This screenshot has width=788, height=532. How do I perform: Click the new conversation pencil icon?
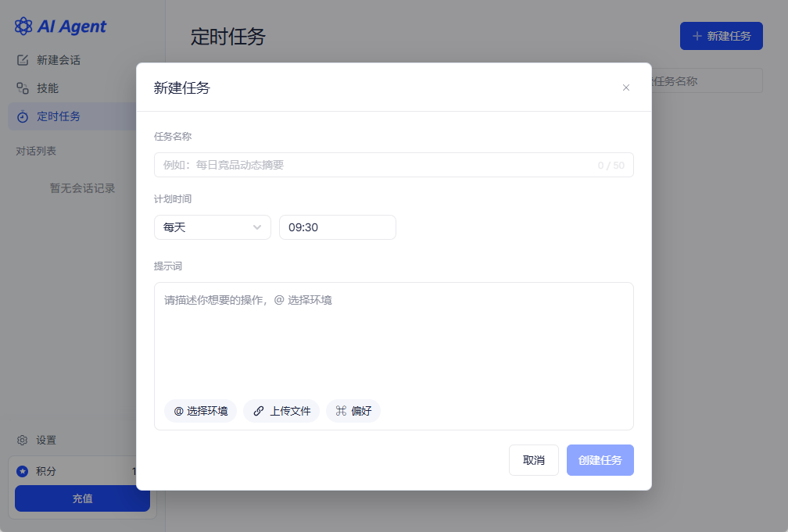(23, 60)
